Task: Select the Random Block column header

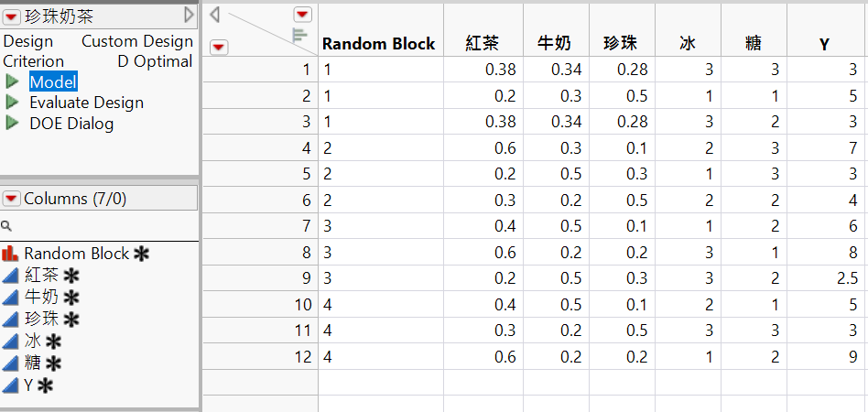Action: [x=379, y=43]
